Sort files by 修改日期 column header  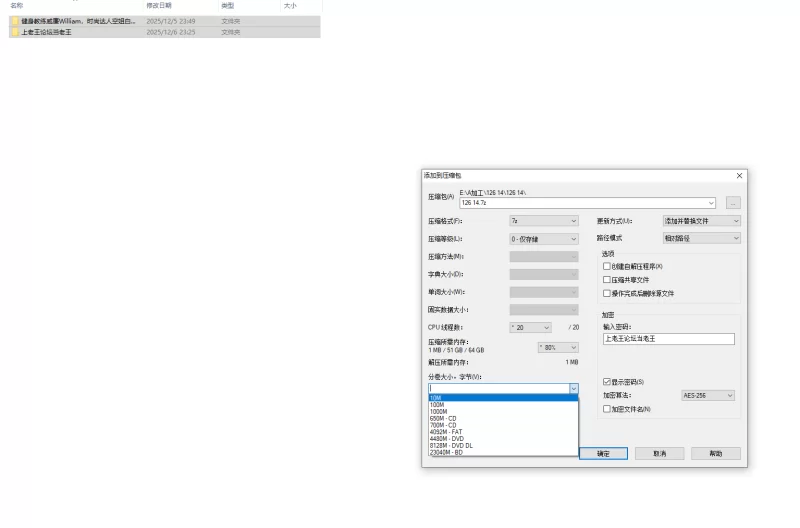point(160,6)
